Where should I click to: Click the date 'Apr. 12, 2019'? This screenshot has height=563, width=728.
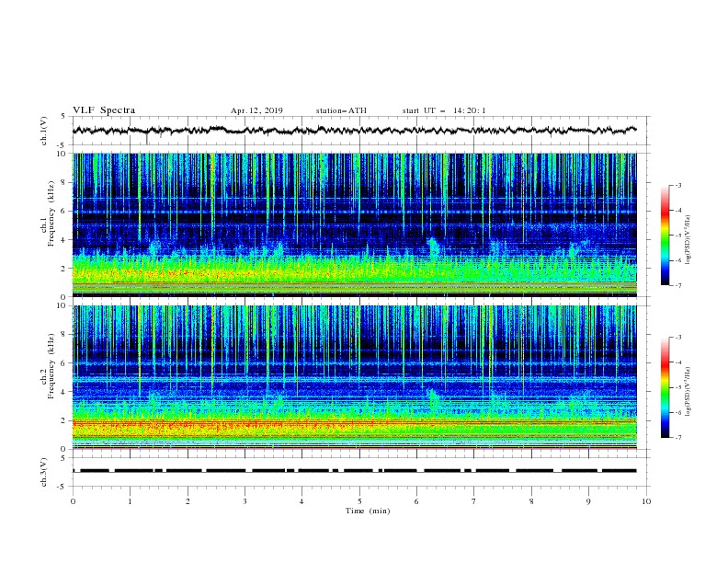pos(256,110)
